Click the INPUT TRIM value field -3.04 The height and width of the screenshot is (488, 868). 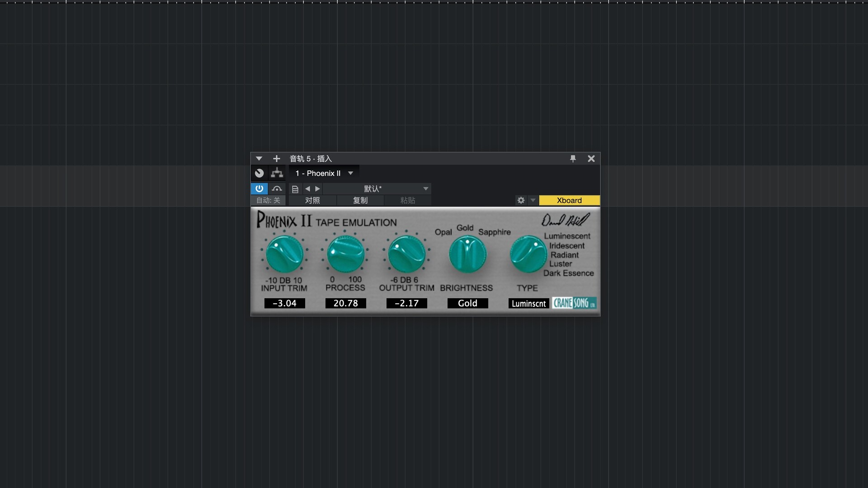(x=285, y=303)
